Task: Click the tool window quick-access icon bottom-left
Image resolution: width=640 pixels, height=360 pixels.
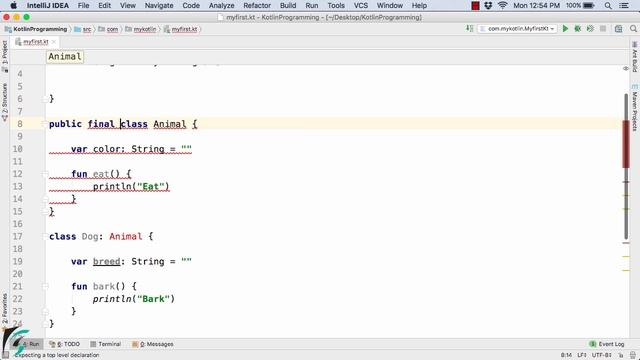Action: click(x=5, y=356)
